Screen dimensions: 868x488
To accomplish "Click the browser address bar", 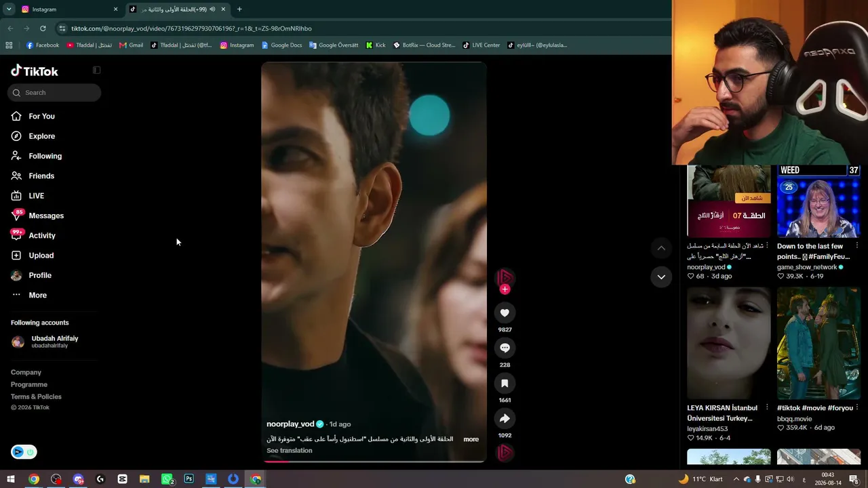I will (x=359, y=28).
